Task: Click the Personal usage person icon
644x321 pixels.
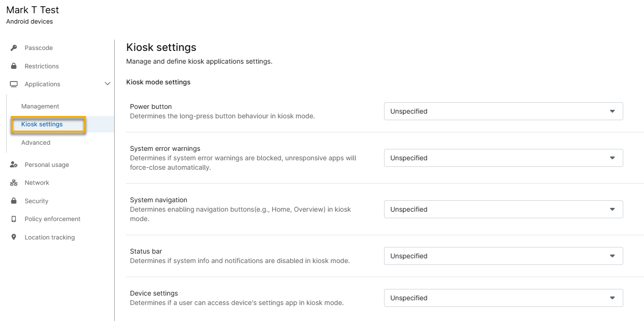Action: [14, 165]
